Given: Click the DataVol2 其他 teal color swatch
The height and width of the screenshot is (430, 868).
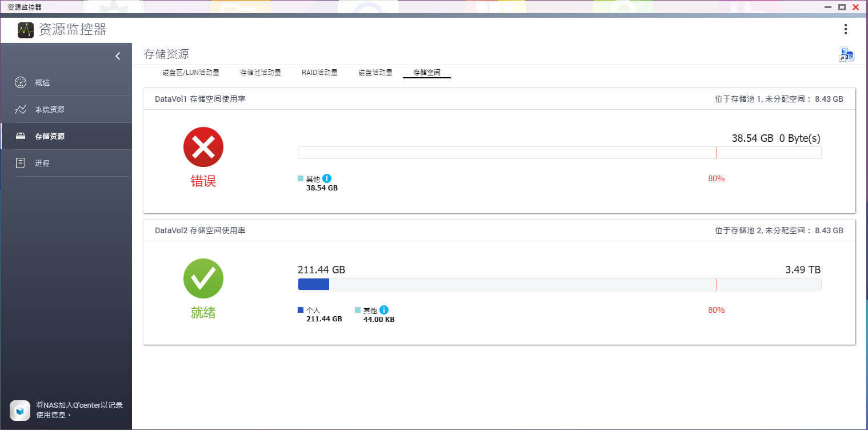Looking at the screenshot, I should click(x=358, y=310).
